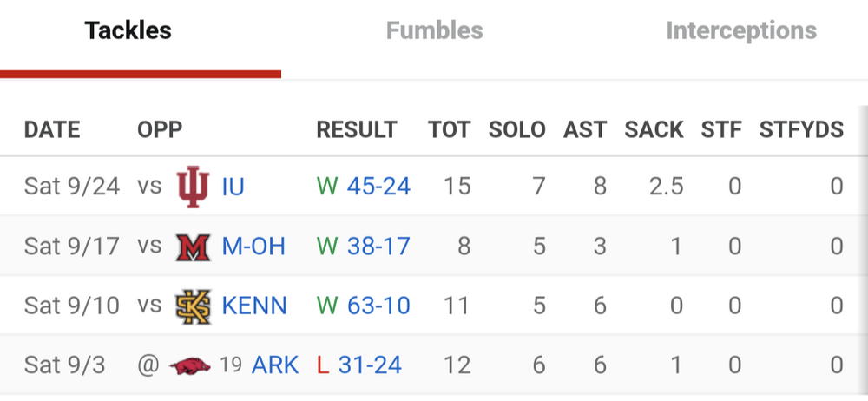Open the W 45-24 game result
868x401 pixels.
364,187
